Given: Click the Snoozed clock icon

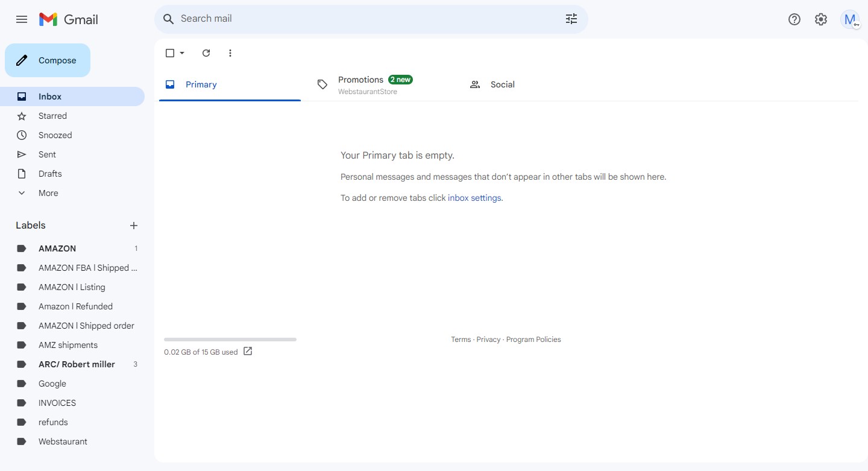Looking at the screenshot, I should pyautogui.click(x=22, y=135).
